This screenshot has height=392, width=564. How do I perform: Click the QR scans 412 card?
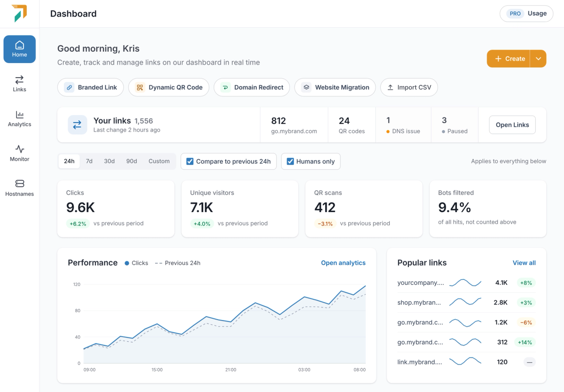tap(364, 209)
